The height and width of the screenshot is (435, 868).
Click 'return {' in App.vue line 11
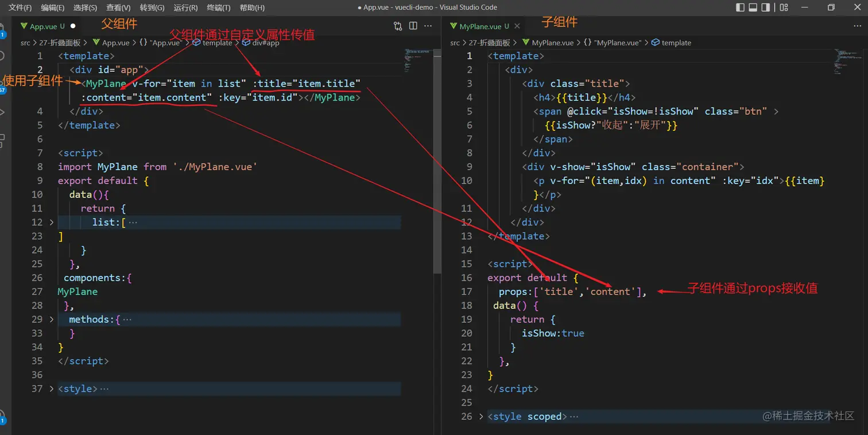pyautogui.click(x=103, y=209)
